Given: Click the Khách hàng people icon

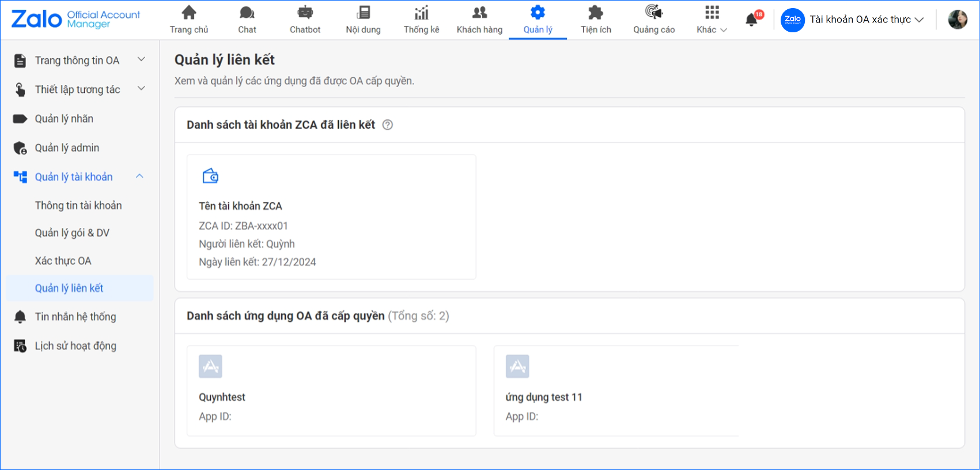Looking at the screenshot, I should (479, 13).
